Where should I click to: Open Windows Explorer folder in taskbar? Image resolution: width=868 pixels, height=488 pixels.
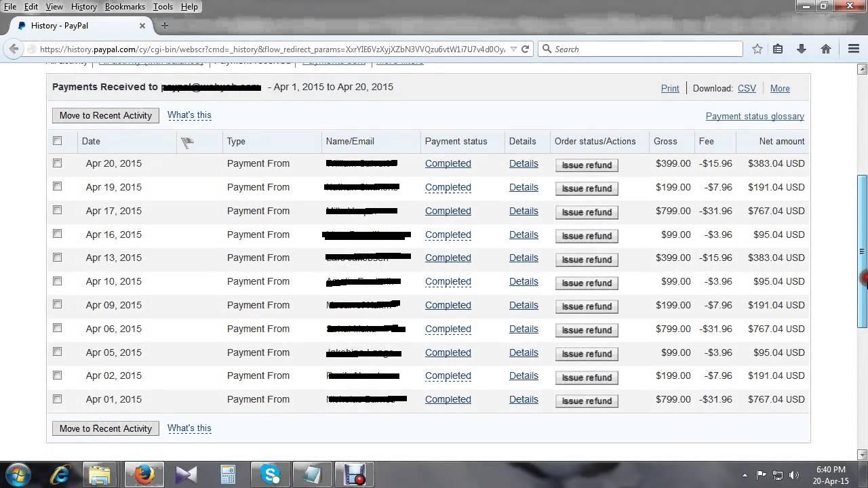pos(100,475)
